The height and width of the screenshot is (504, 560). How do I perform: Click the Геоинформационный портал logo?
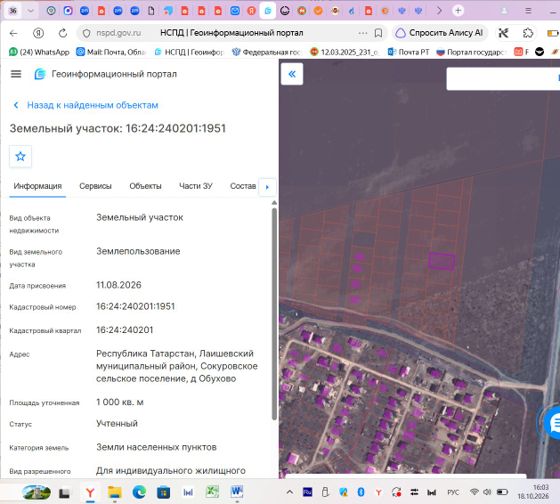point(40,74)
